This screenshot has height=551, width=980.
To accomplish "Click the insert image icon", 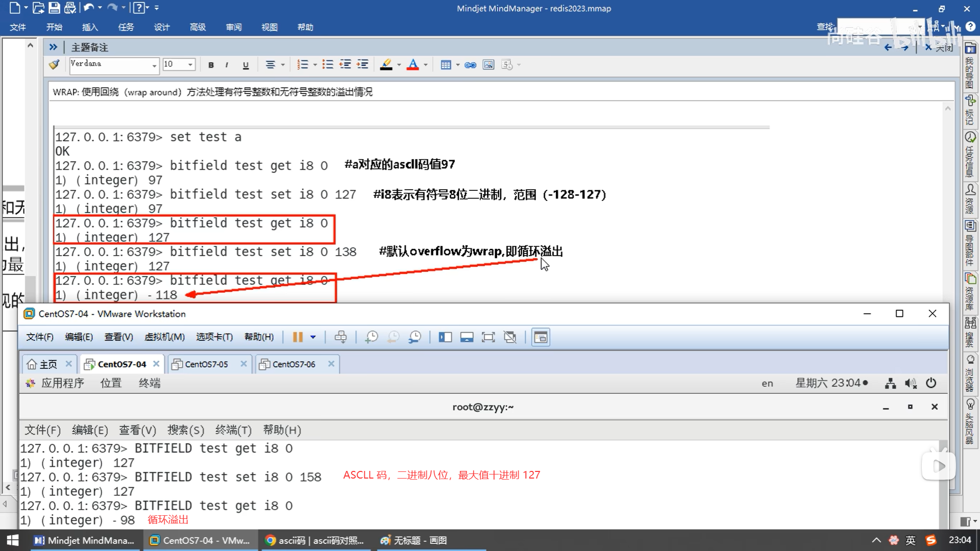I will pyautogui.click(x=488, y=65).
